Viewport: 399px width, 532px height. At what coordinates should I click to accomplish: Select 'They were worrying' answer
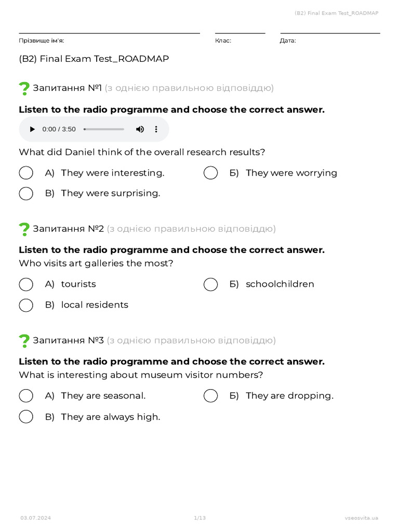211,173
